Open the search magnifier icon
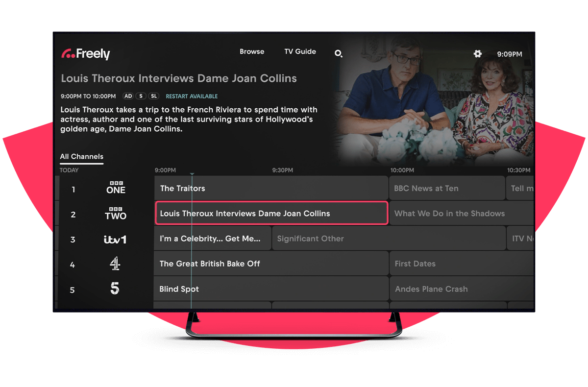This screenshot has width=588, height=387. (338, 53)
